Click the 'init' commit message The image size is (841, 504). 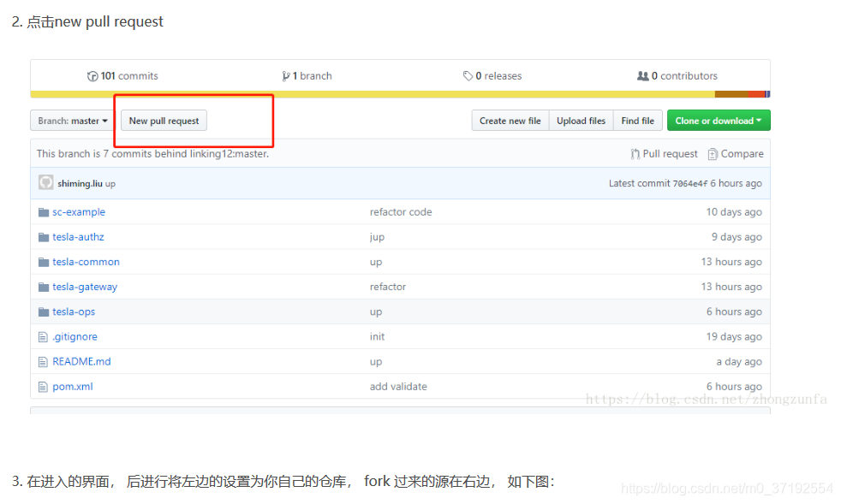coord(377,337)
